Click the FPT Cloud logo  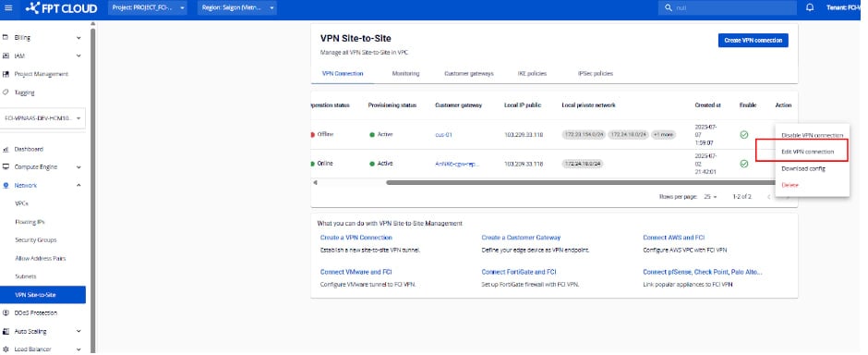[62, 8]
